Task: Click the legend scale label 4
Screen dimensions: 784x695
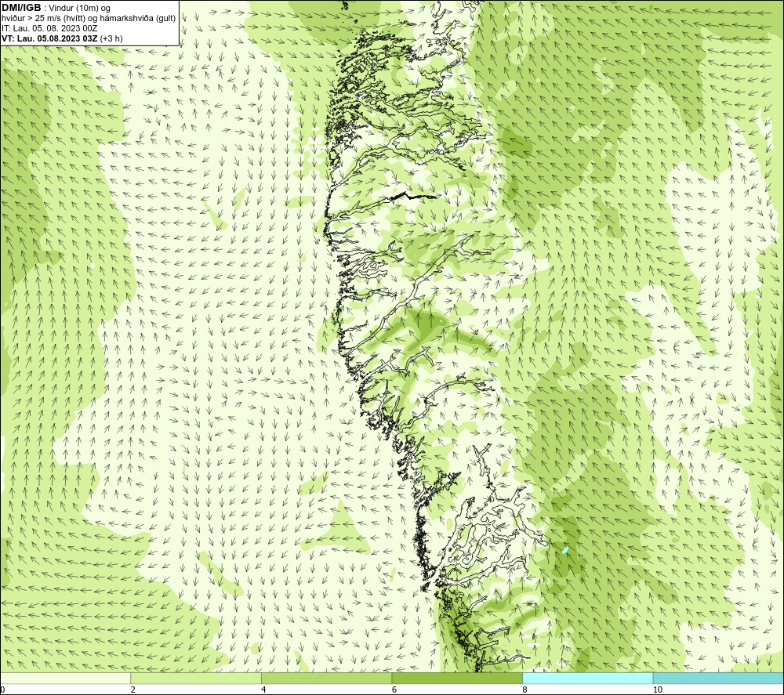Action: pyautogui.click(x=263, y=690)
